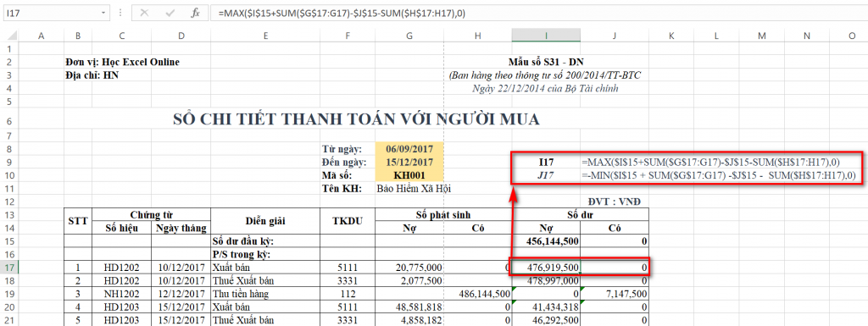This screenshot has height=326, width=868.
Task: Click 'Mẫu số S31 - DN' cell
Action: click(x=546, y=62)
